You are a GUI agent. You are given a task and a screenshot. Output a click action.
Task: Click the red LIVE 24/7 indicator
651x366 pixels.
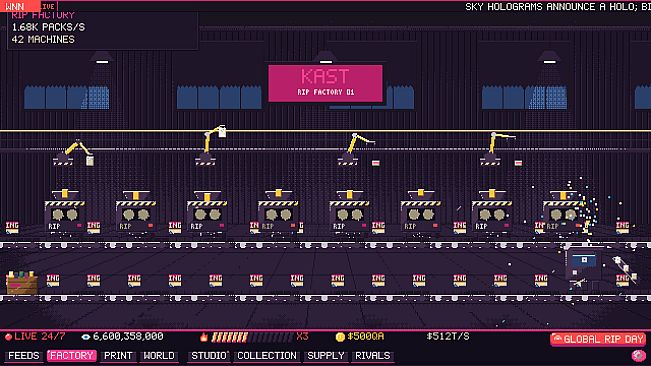click(x=35, y=337)
